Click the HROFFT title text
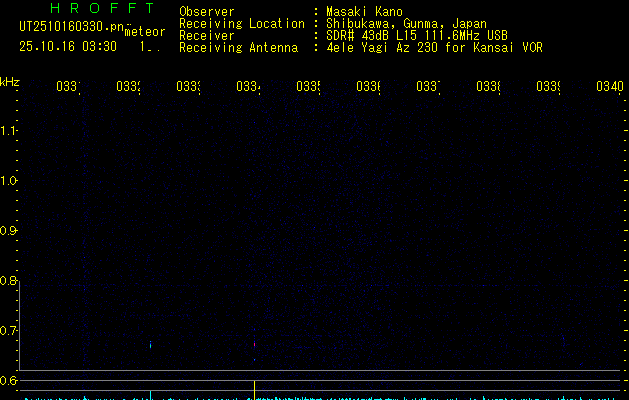The image size is (629, 400). (x=102, y=8)
